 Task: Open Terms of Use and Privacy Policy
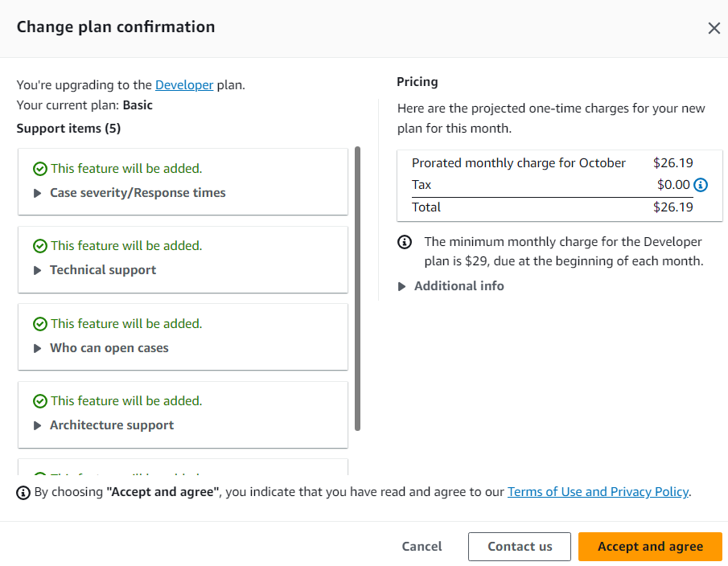coord(598,491)
